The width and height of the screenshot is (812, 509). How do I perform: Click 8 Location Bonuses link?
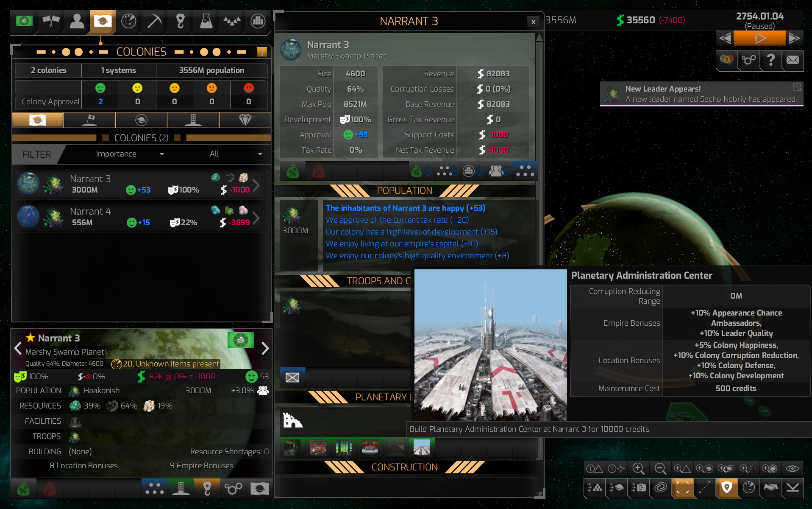[x=83, y=465]
